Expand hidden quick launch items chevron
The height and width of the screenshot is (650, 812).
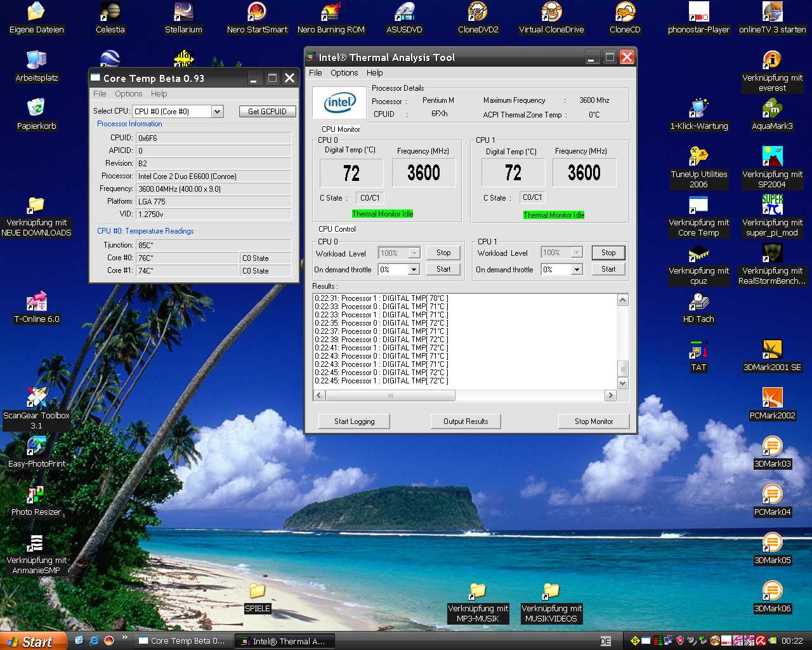[x=124, y=637]
